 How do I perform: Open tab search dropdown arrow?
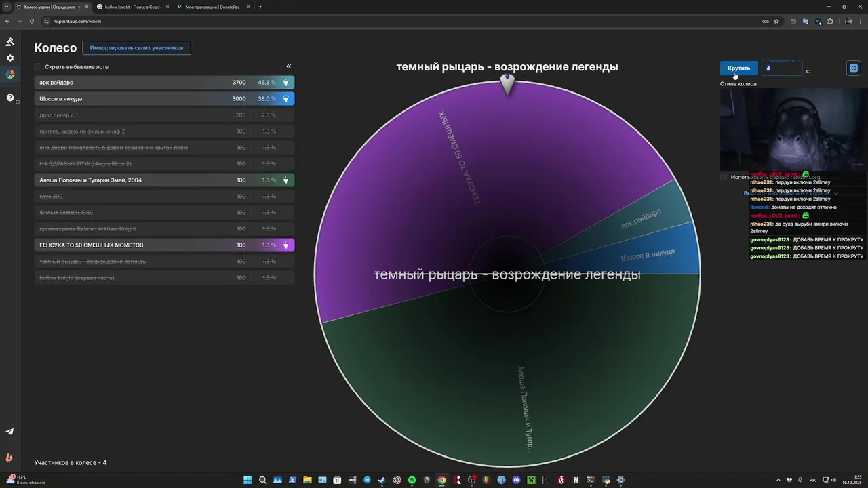tap(7, 7)
